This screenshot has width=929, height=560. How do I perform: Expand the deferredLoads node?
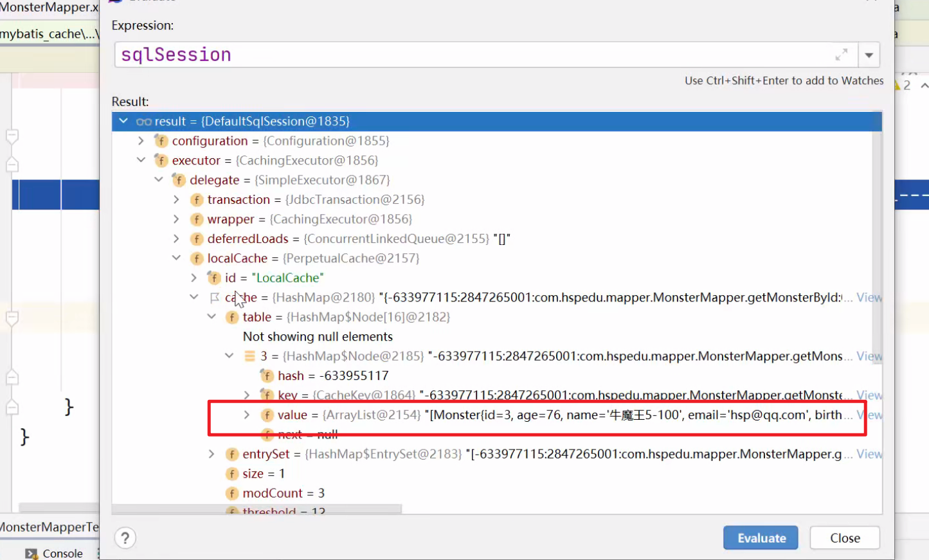point(176,239)
